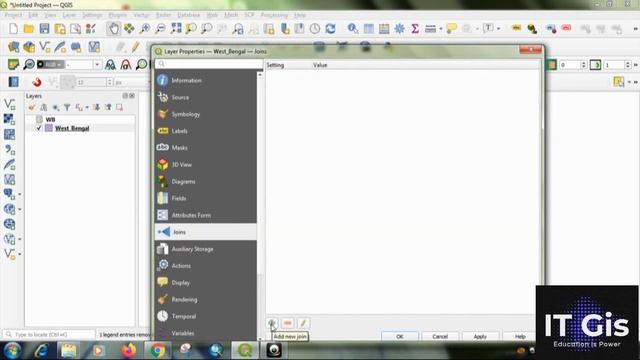Click the font size spinner arrows

(109, 82)
